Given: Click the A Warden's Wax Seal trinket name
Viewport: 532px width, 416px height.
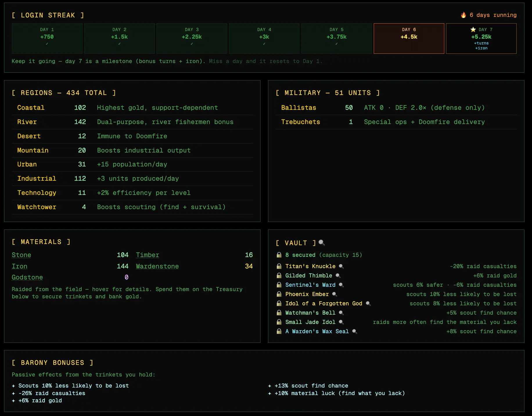Looking at the screenshot, I should [x=317, y=331].
